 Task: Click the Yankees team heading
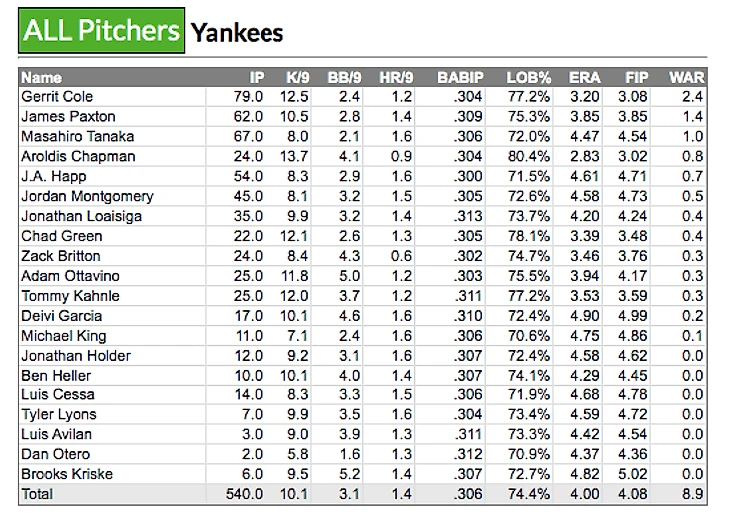[237, 33]
